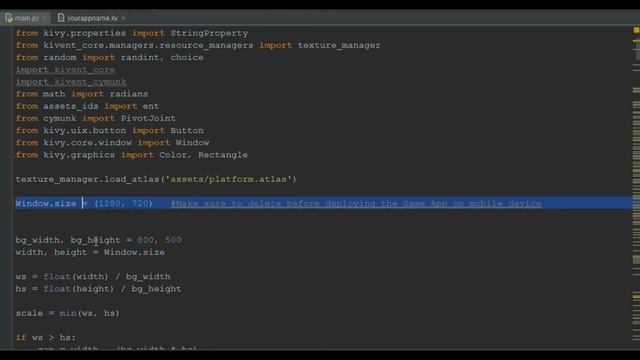640x360 pixels.
Task: Collapse the import block fold marker
Action: [x=12, y=155]
